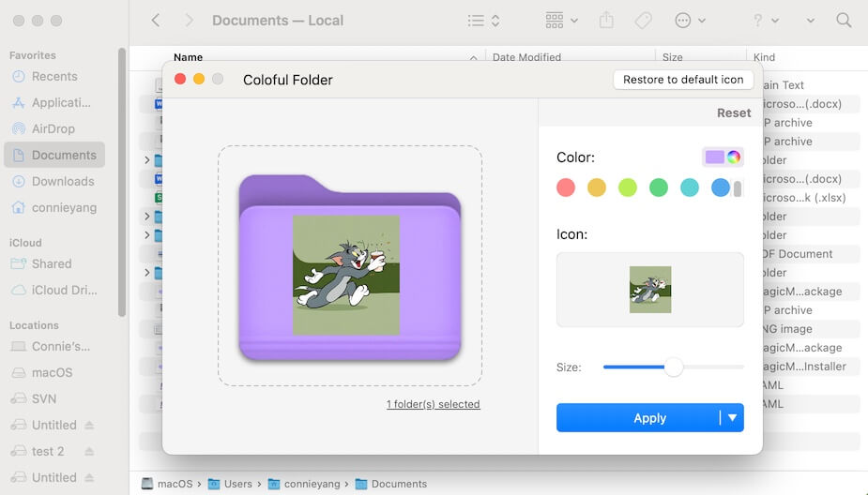
Task: Sort by the Size column header
Action: [x=672, y=57]
